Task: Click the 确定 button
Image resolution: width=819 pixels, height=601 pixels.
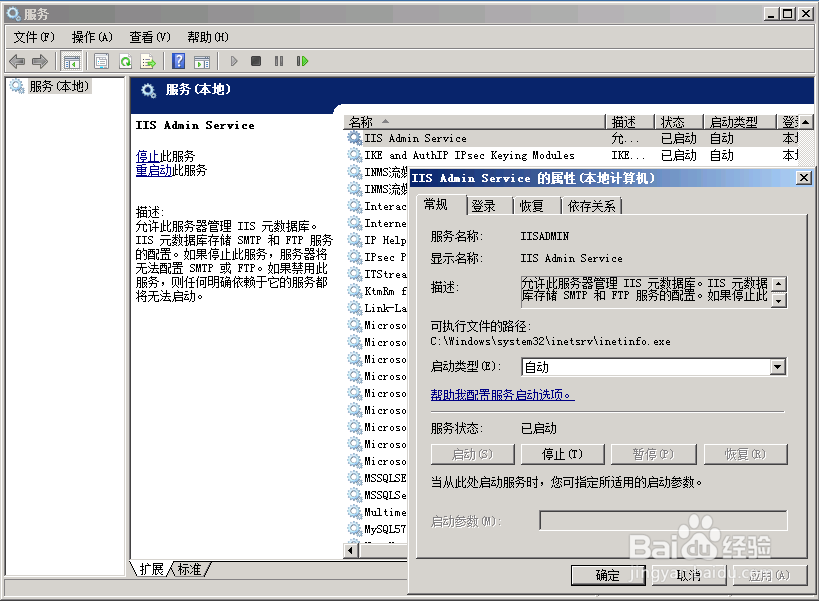Action: pos(607,575)
